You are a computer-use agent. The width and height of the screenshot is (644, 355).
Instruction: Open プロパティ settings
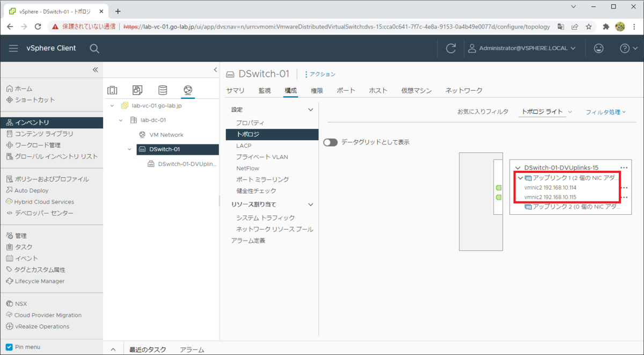pos(250,123)
